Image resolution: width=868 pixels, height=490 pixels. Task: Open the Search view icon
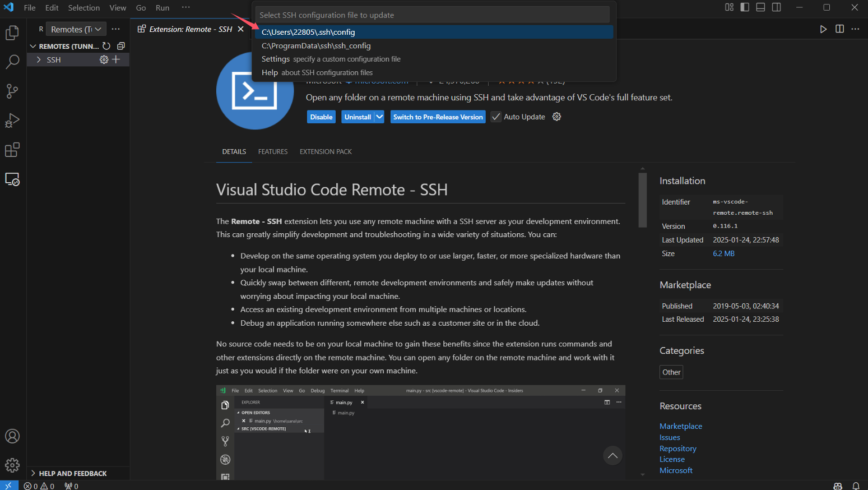12,62
